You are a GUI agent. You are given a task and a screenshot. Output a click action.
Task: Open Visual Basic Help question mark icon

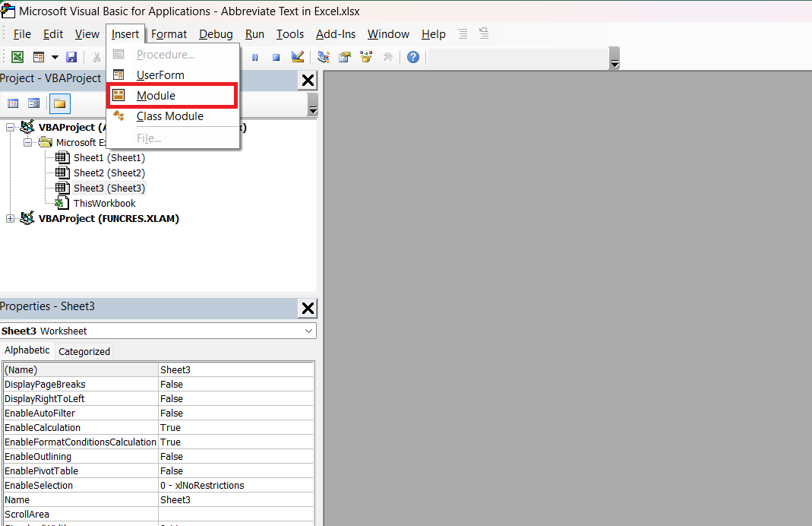pyautogui.click(x=412, y=57)
